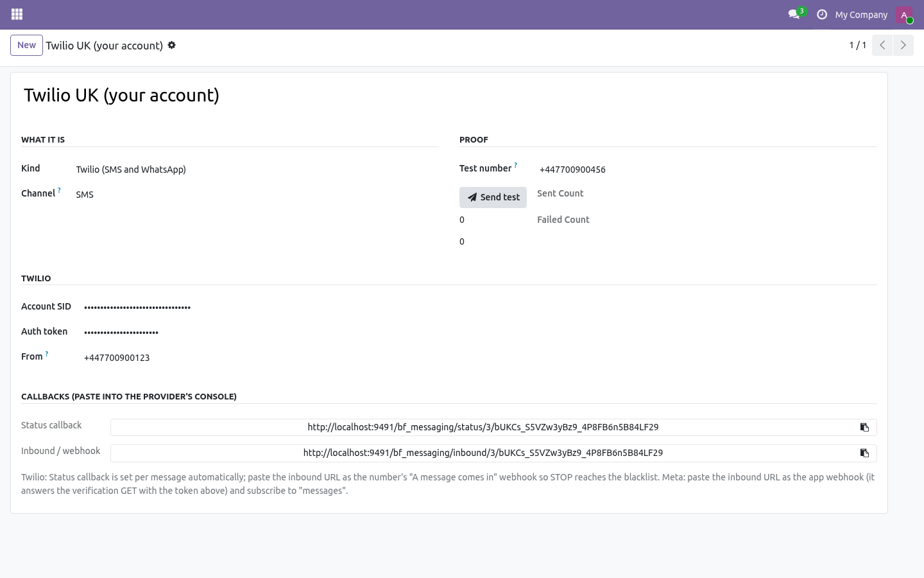The image size is (924, 578).
Task: Edit the Test number field
Action: pyautogui.click(x=708, y=170)
